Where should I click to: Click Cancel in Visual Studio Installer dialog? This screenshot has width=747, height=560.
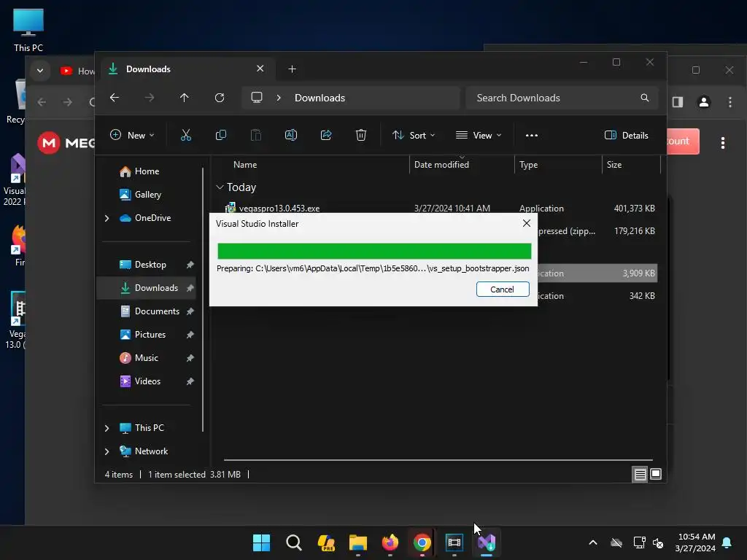503,289
